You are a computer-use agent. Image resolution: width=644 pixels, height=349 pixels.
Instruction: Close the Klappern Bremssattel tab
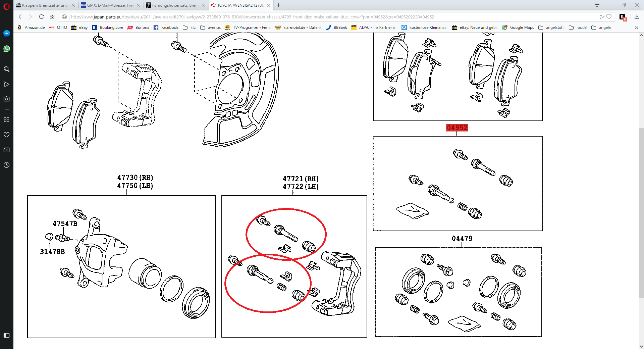tap(73, 5)
